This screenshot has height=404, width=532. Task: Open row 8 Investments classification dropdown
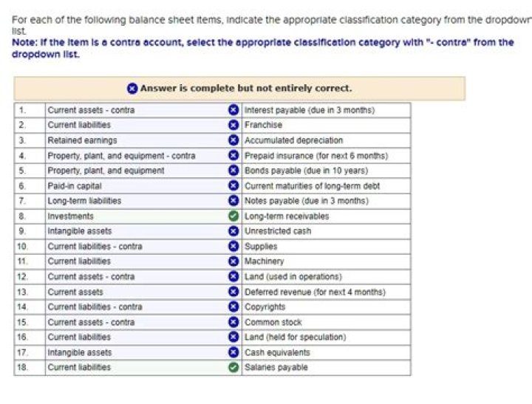point(137,216)
